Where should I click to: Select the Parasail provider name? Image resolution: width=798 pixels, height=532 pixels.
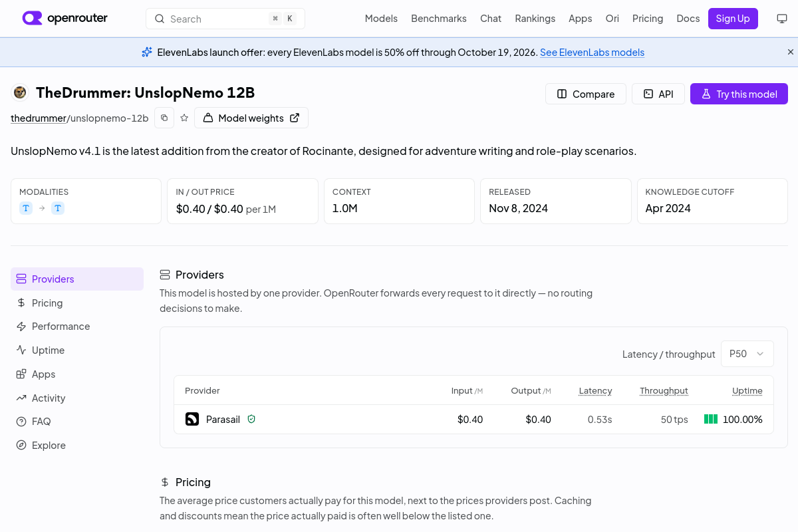(223, 419)
